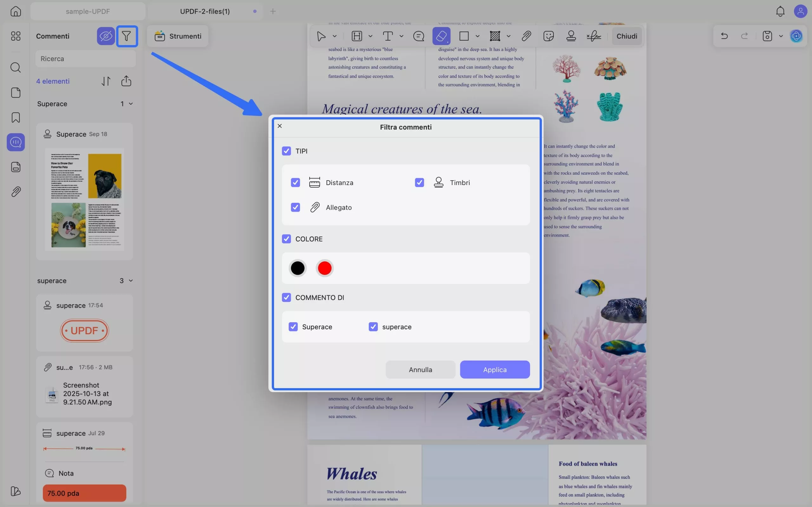Select the stamp tool in toolbar

pos(571,36)
